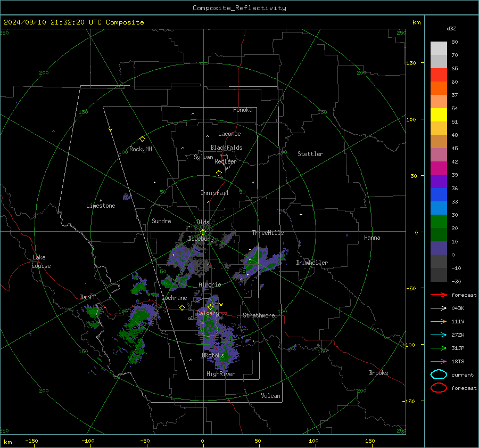Click the Innisfail map label

(x=214, y=193)
